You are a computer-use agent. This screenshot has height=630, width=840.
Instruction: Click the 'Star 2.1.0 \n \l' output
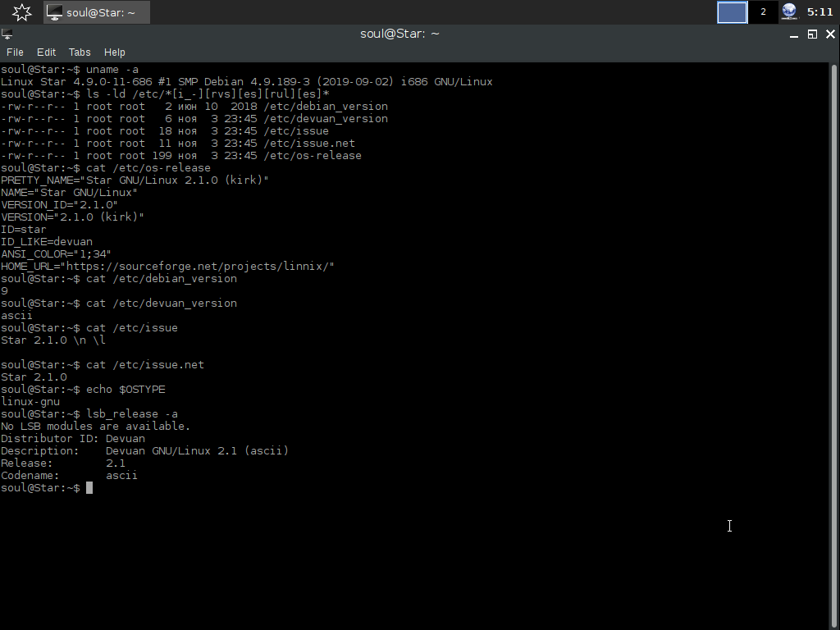(x=53, y=340)
